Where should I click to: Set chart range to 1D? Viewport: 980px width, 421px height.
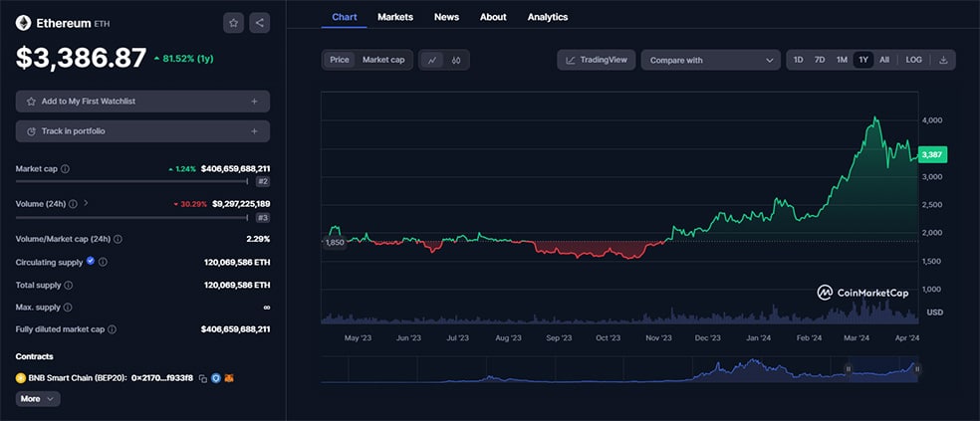pos(798,60)
